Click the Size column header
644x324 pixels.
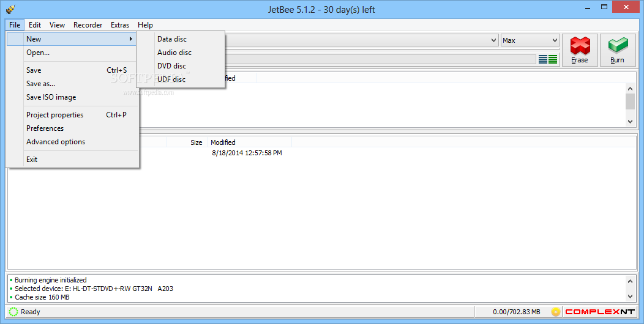point(187,142)
